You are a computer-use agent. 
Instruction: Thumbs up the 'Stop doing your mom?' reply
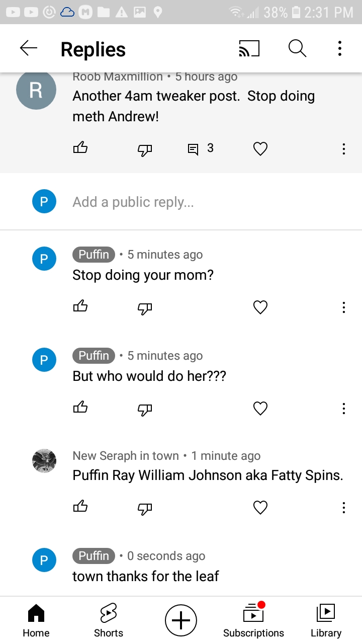point(80,306)
